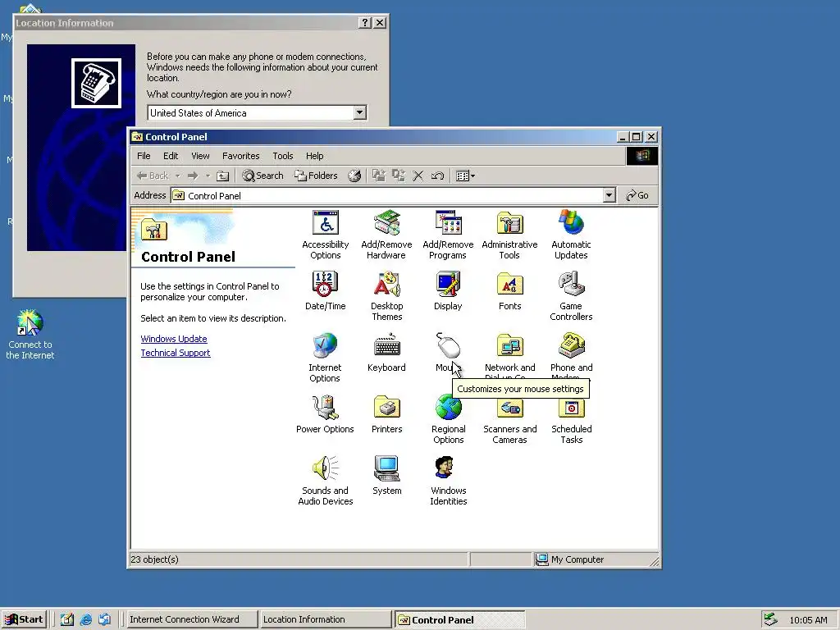Open the Back history dropdown arrow
840x630 pixels.
[177, 176]
